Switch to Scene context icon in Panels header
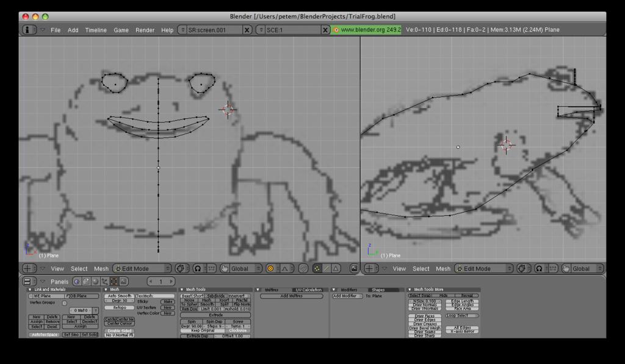 (x=123, y=281)
